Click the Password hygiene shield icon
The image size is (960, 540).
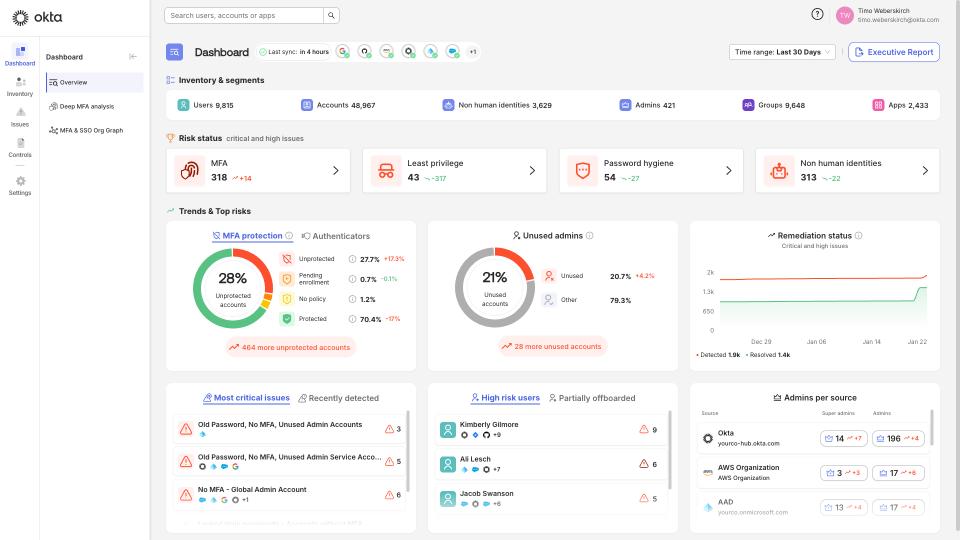(582, 170)
